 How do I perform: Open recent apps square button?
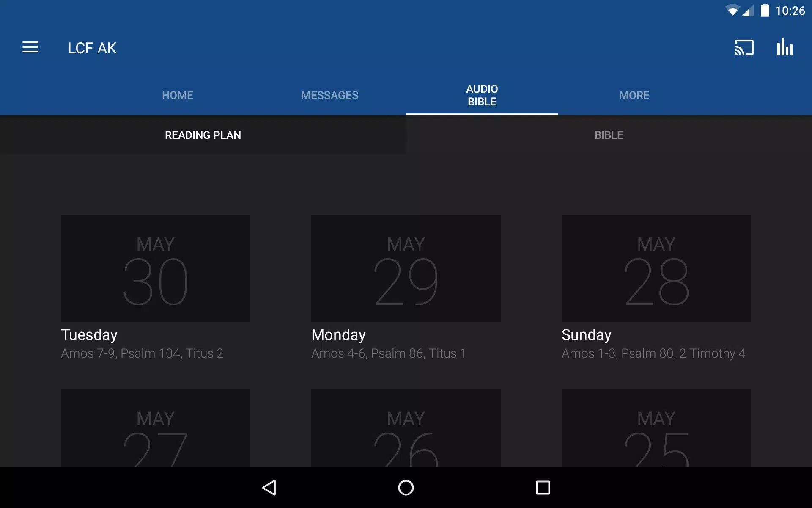pos(543,488)
